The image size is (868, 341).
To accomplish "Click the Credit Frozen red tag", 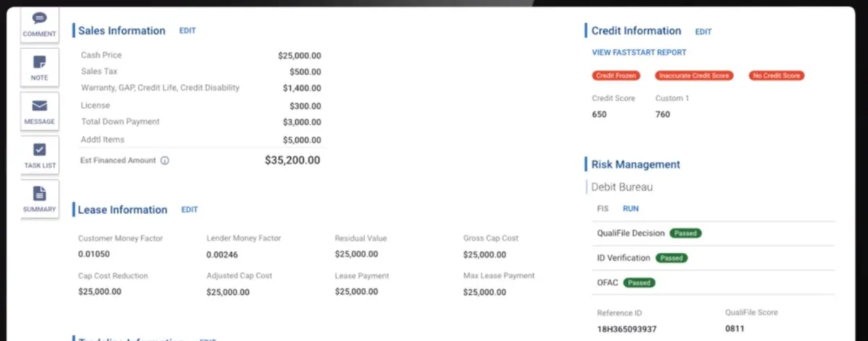I will tap(616, 75).
